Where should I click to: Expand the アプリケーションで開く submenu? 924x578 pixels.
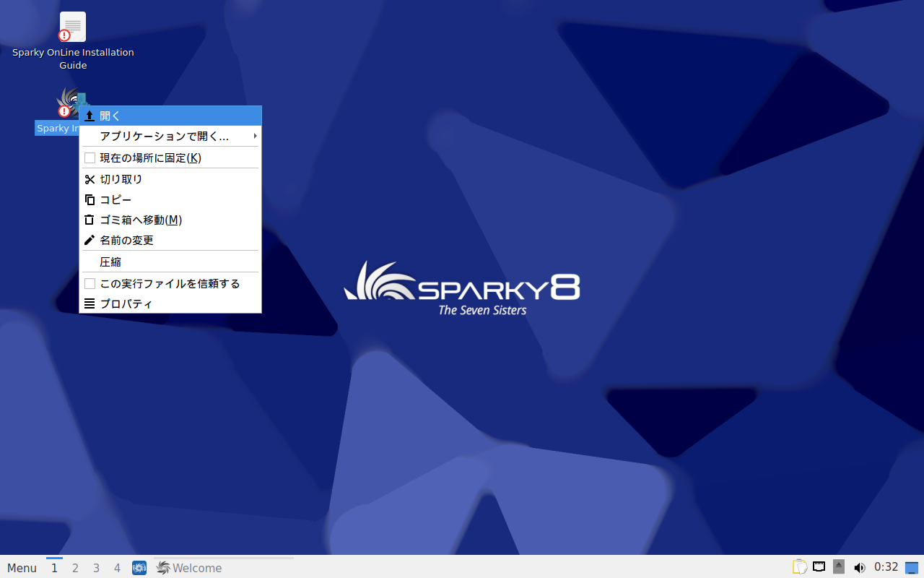(x=170, y=136)
